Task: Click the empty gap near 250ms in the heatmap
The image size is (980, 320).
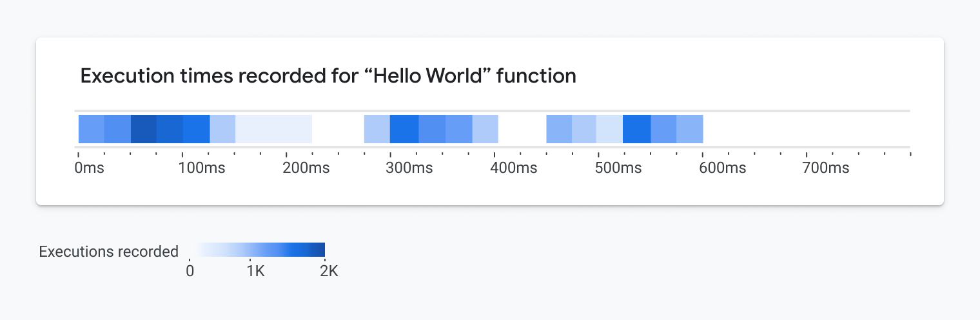Action: click(338, 128)
